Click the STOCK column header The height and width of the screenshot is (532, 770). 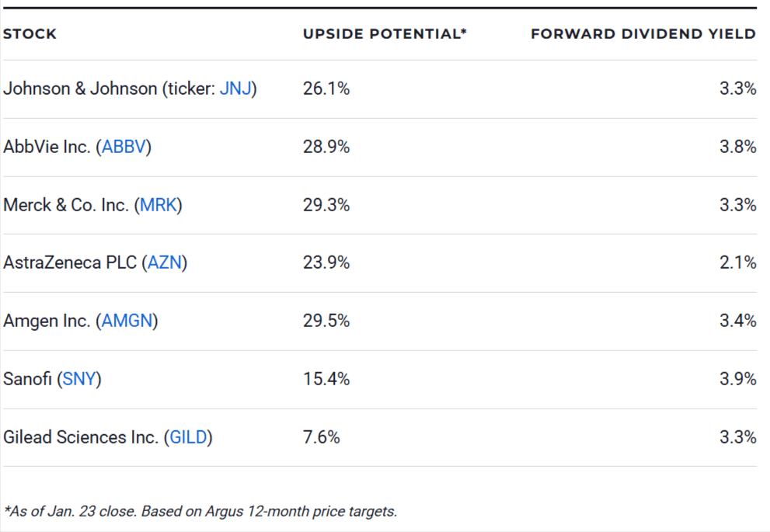[x=30, y=34]
